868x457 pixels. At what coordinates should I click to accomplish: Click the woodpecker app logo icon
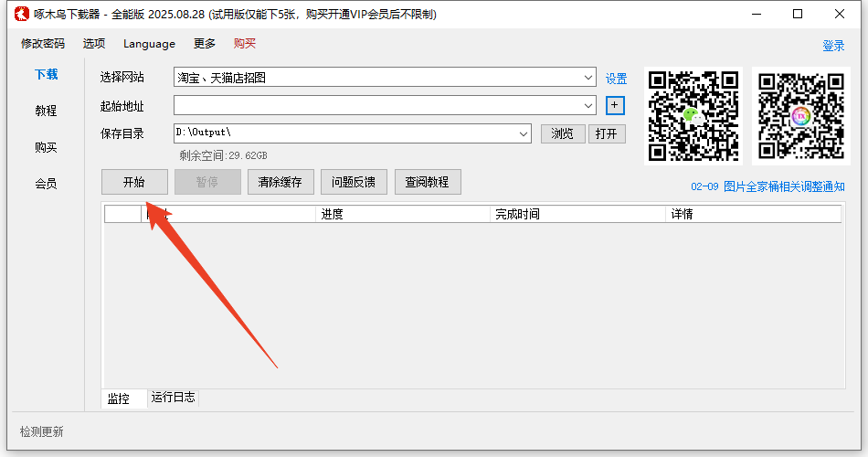click(22, 14)
